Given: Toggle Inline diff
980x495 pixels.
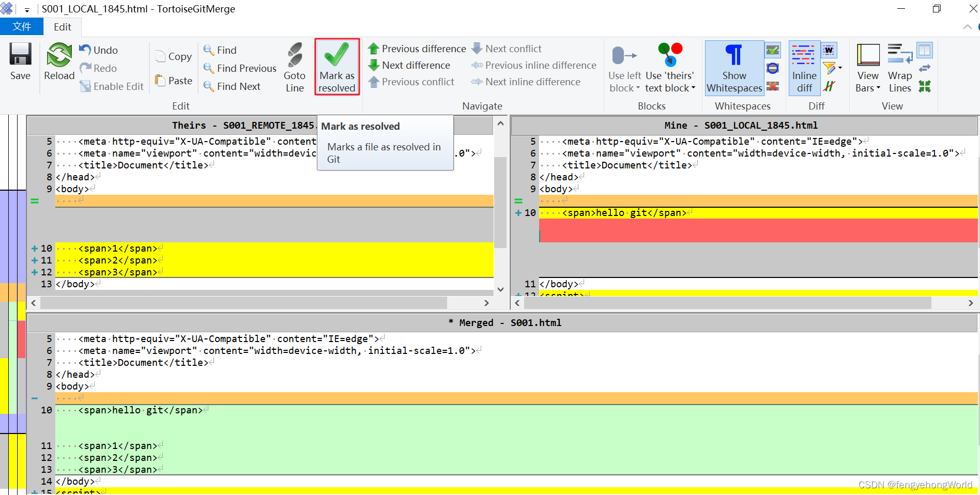Looking at the screenshot, I should point(804,68).
